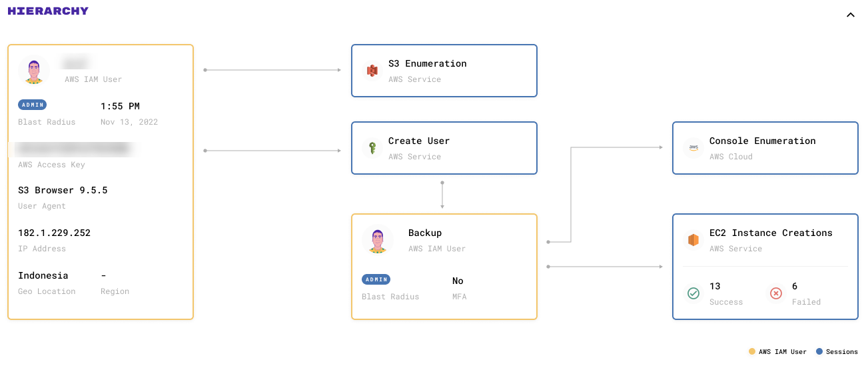This screenshot has width=868, height=366.
Task: Click the Nov 13, 2022 date
Action: point(129,122)
